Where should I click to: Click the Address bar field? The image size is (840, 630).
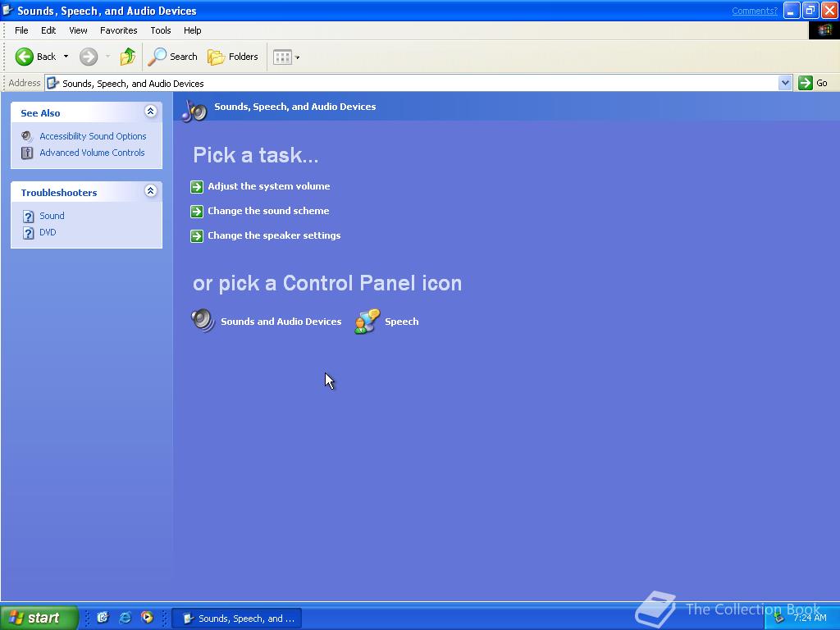tap(412, 83)
